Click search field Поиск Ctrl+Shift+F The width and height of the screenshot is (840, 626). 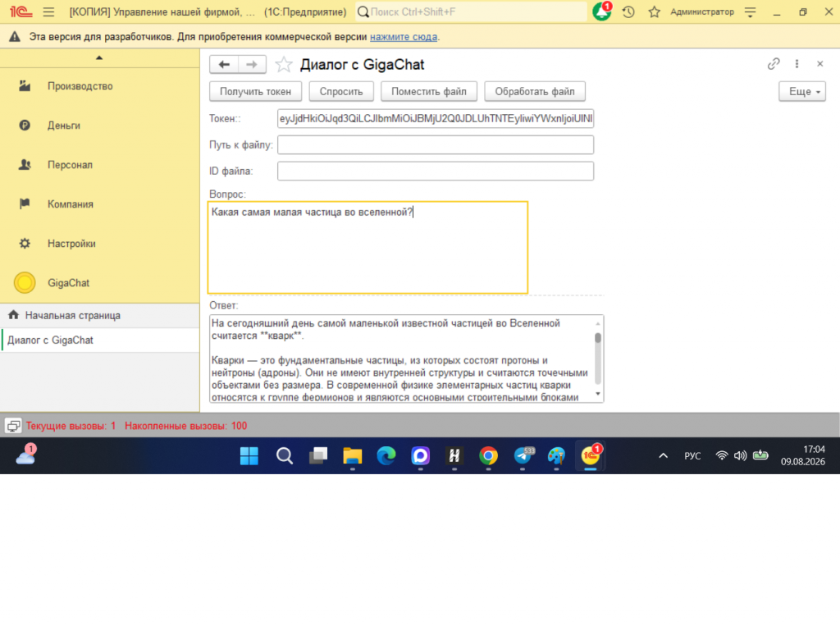(472, 11)
